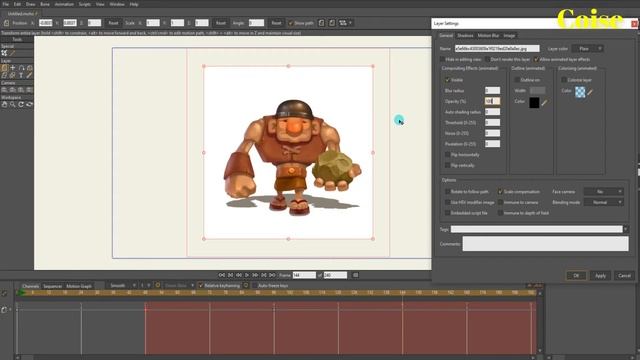Select the Pan Workspace hand tool
640x360 pixels.
pyautogui.click(x=4, y=104)
